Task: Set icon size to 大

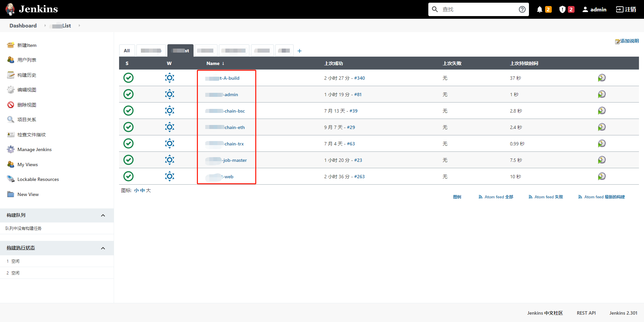Action: (x=148, y=190)
